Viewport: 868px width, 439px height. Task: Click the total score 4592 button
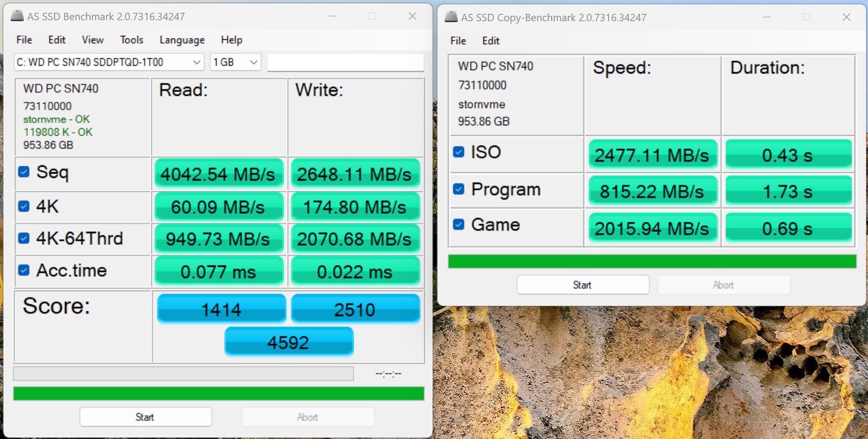289,342
